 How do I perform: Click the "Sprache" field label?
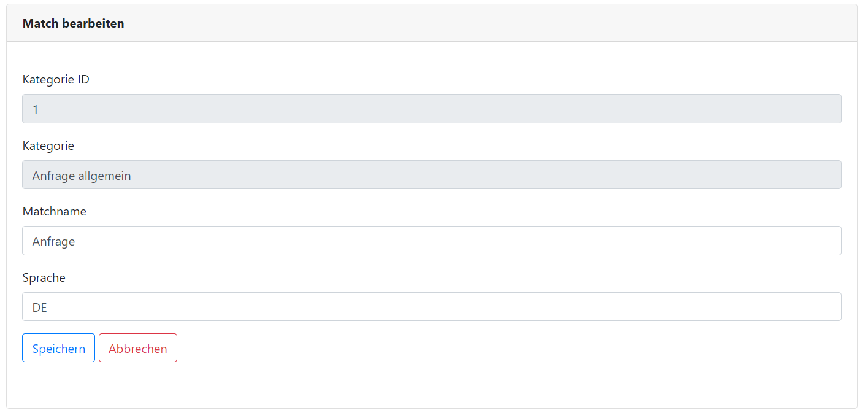point(44,277)
